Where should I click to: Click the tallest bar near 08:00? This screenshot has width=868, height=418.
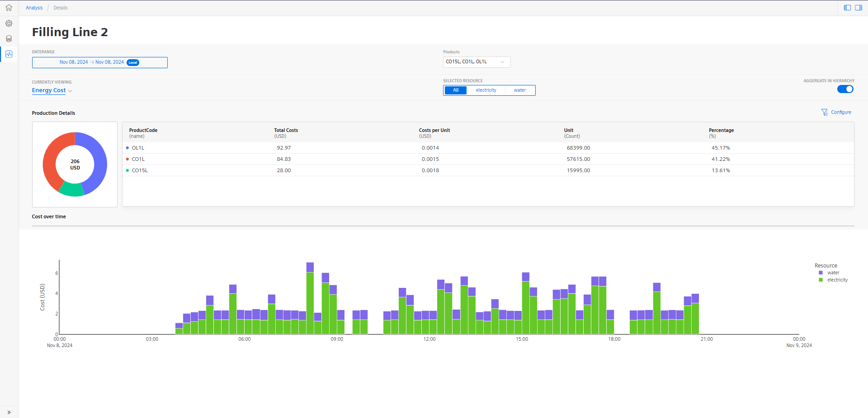coord(310,298)
